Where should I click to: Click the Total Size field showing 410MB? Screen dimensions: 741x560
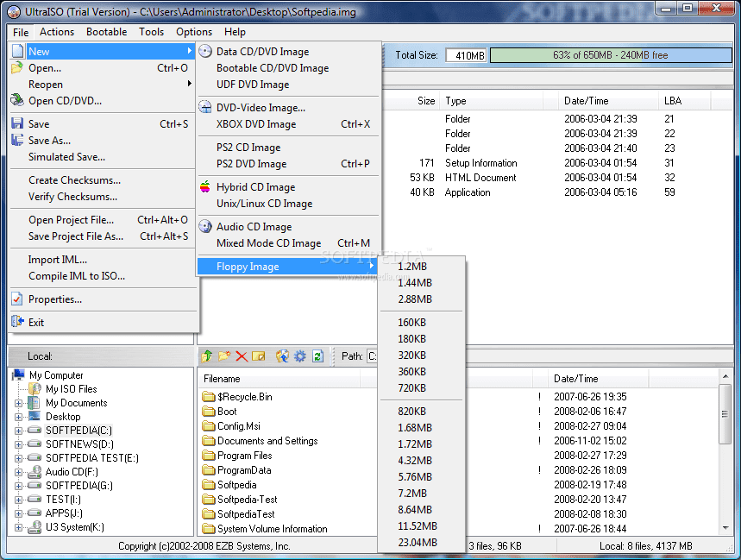[x=466, y=54]
